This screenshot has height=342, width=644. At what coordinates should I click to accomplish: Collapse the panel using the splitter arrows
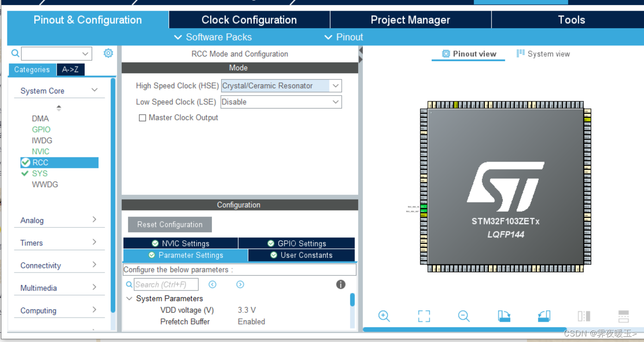[x=360, y=55]
